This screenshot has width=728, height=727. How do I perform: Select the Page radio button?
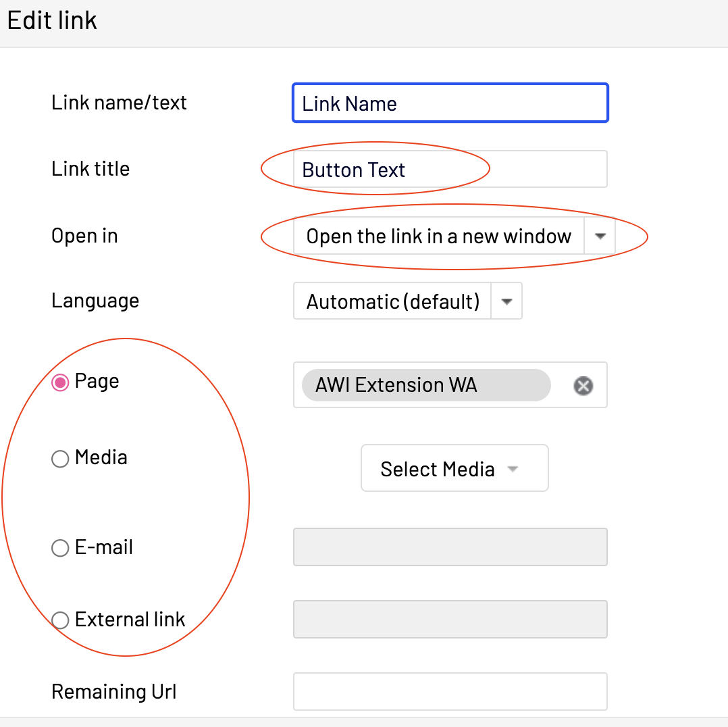(x=60, y=383)
